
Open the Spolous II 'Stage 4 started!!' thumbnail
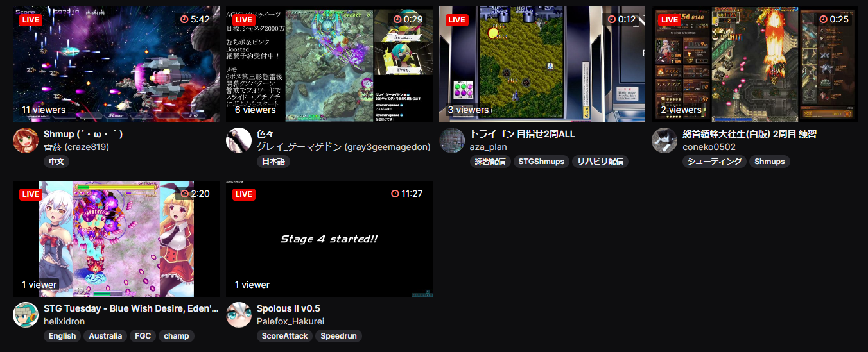coord(329,239)
